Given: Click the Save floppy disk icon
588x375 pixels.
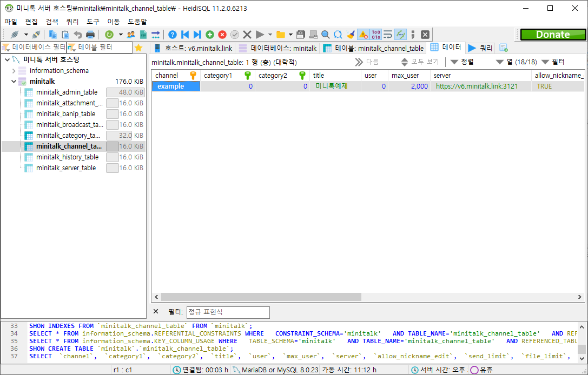Looking at the screenshot, I should (x=300, y=35).
